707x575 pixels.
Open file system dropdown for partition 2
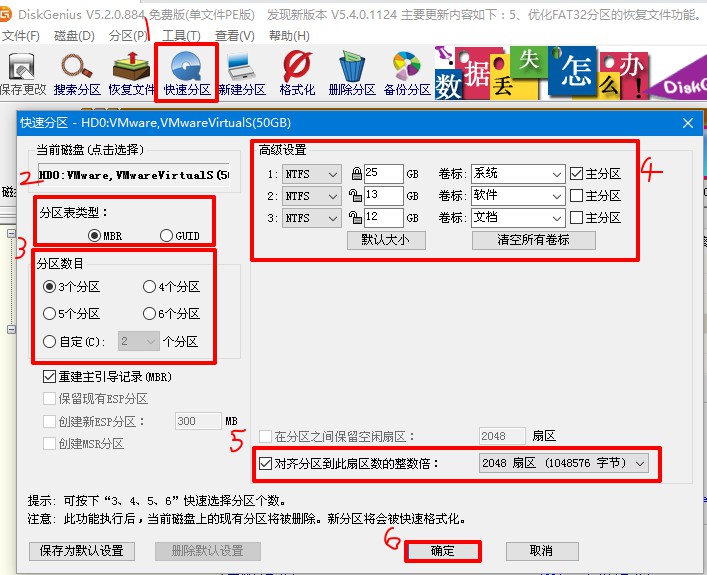[x=311, y=196]
